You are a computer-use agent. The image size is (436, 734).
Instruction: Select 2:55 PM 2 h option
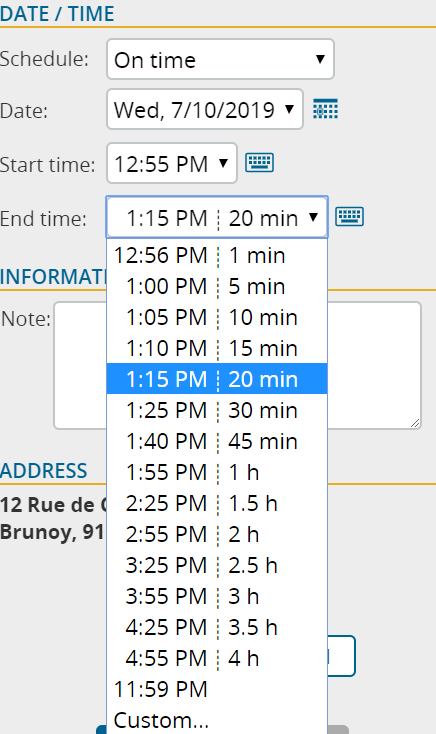(217, 534)
